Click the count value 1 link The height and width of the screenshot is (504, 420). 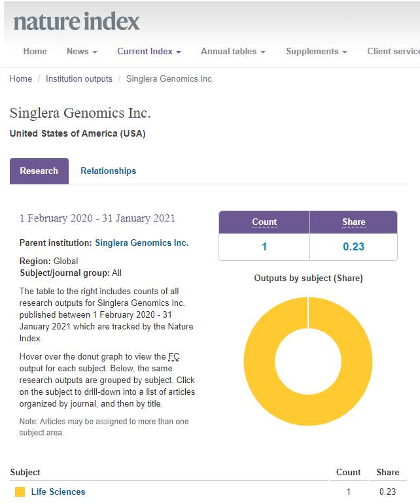pos(264,247)
